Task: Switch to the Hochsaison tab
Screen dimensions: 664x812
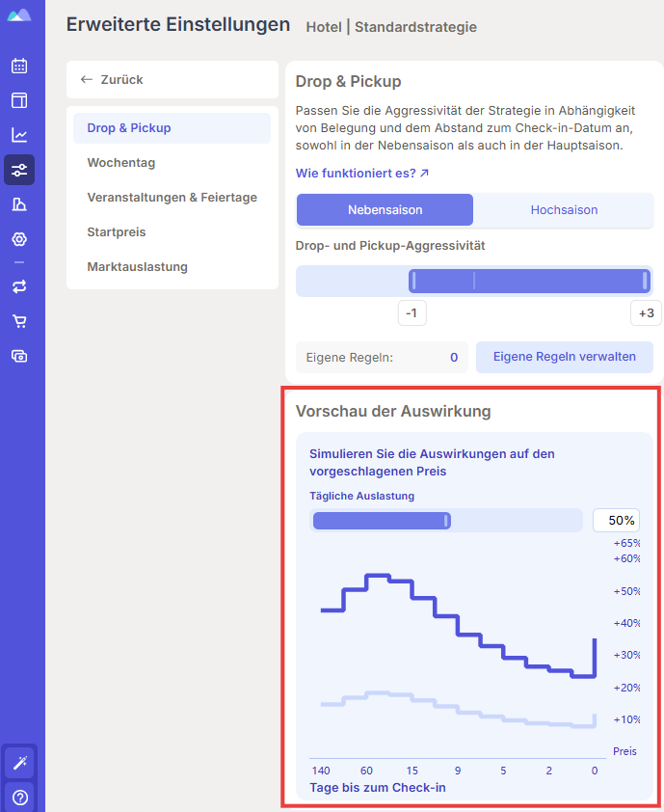Action: 564,209
